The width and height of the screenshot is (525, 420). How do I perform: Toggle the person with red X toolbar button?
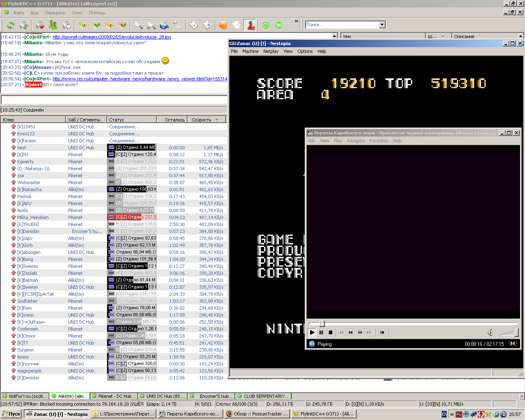[x=250, y=25]
